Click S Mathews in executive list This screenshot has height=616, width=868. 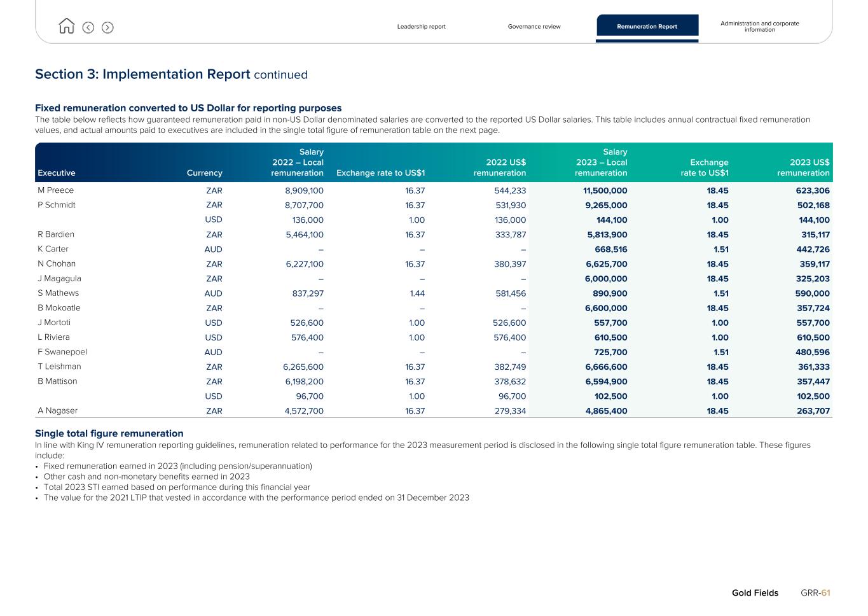59,293
